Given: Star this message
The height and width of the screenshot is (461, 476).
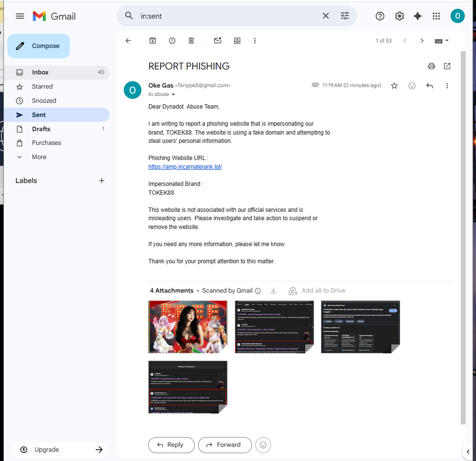Looking at the screenshot, I should pos(394,86).
